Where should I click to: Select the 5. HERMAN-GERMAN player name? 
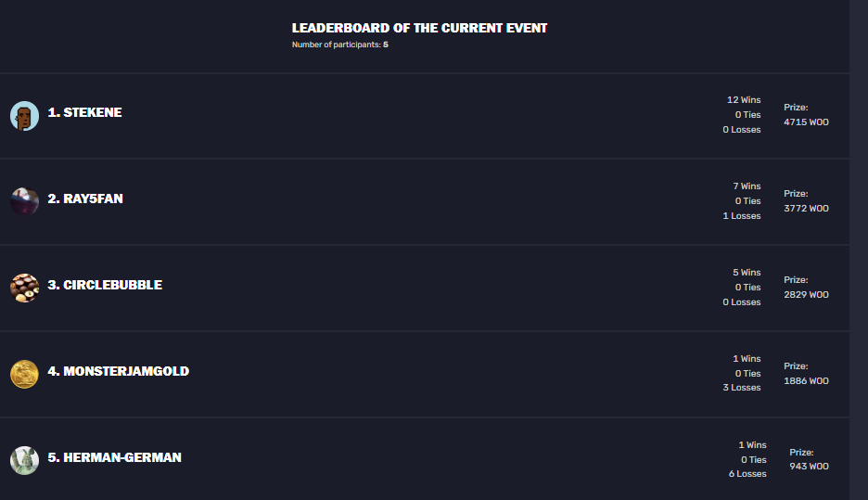pos(115,458)
